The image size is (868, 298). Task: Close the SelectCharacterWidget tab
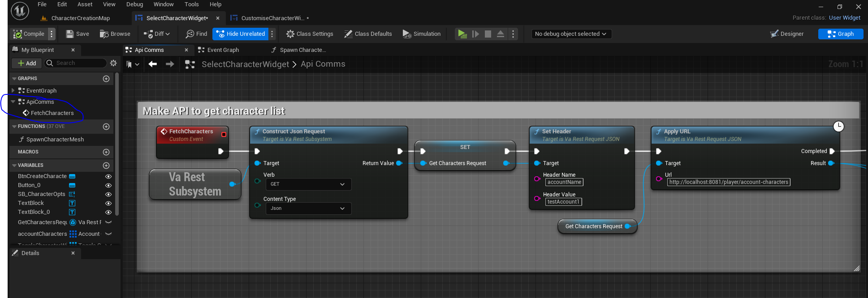pos(218,18)
